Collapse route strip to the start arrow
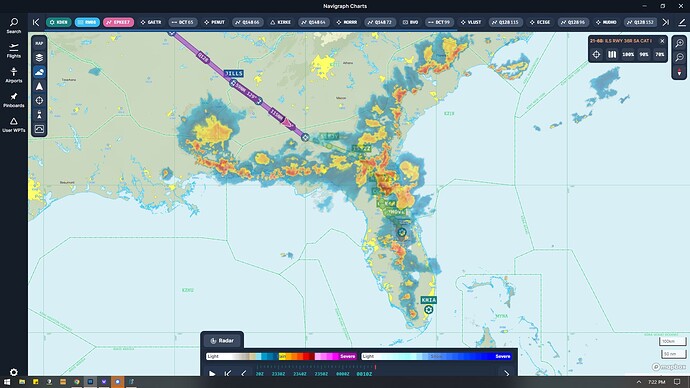 click(36, 22)
